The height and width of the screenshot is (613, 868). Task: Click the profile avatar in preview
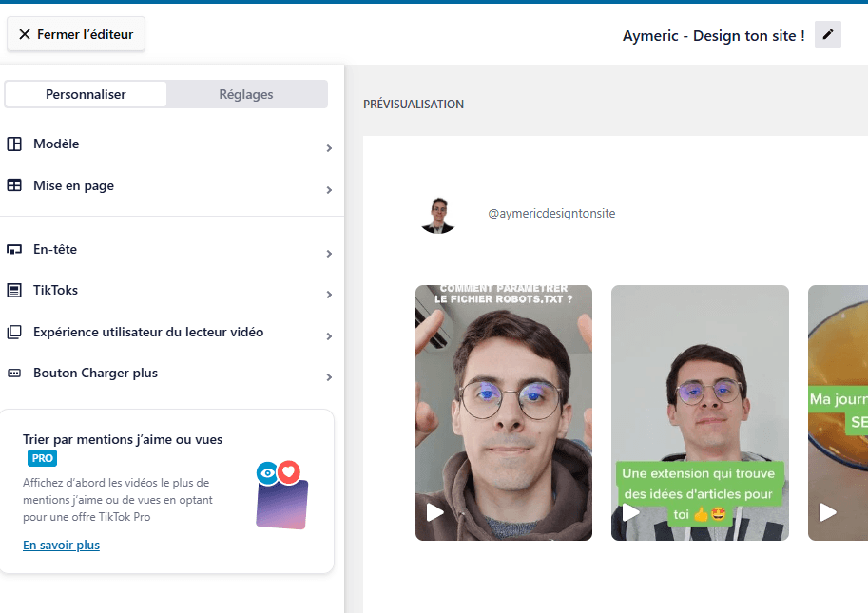(x=438, y=215)
